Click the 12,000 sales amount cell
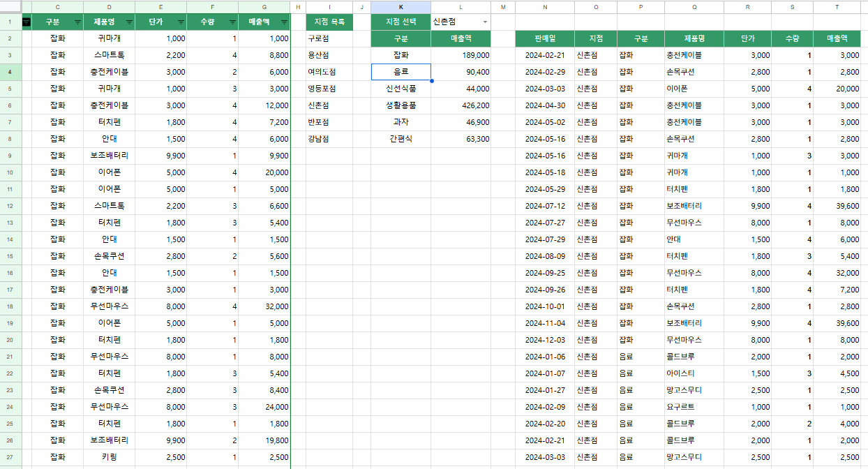Image resolution: width=868 pixels, height=469 pixels. (264, 105)
